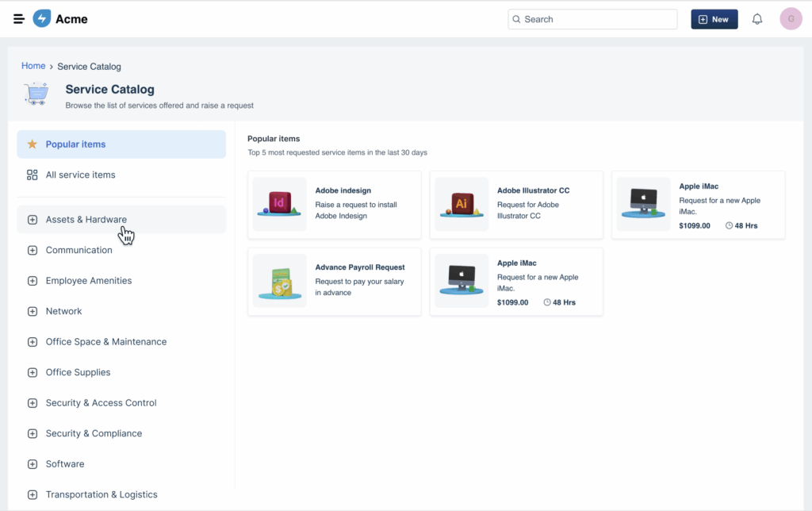Expand the Software category
The height and width of the screenshot is (511, 812).
click(32, 463)
